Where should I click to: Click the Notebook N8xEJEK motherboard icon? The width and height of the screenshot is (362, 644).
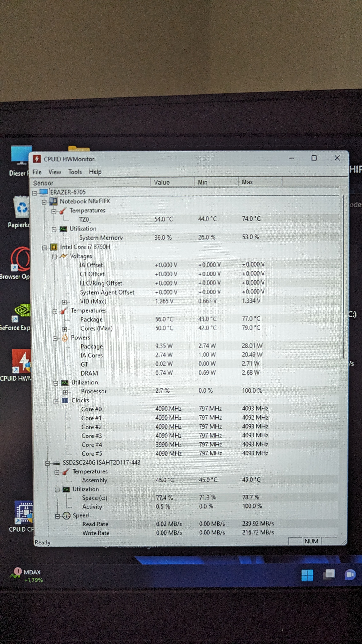(x=53, y=202)
